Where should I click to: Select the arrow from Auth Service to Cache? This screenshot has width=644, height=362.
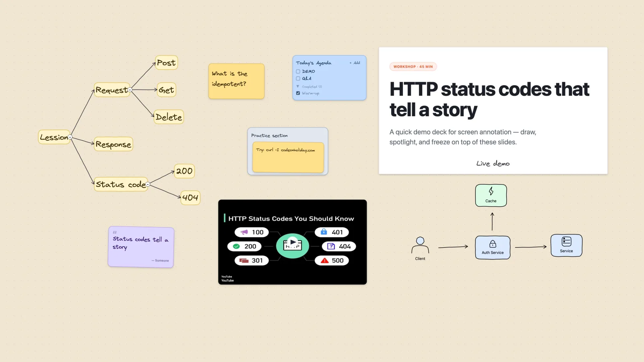[x=492, y=221]
